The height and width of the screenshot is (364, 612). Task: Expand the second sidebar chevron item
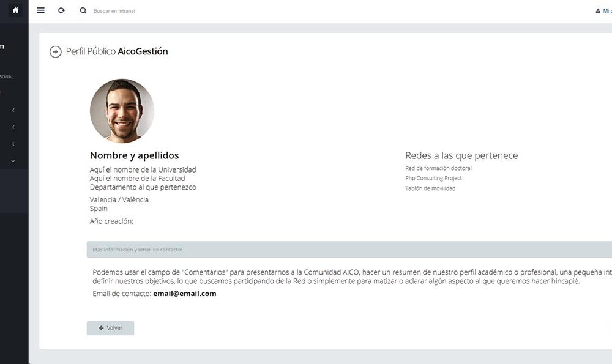click(x=13, y=127)
